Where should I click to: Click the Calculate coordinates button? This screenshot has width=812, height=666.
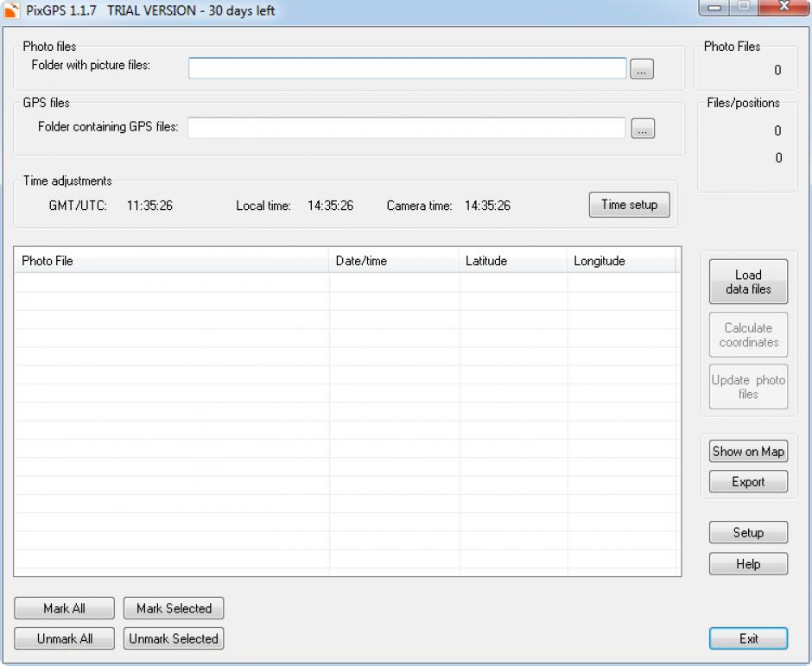coord(748,335)
